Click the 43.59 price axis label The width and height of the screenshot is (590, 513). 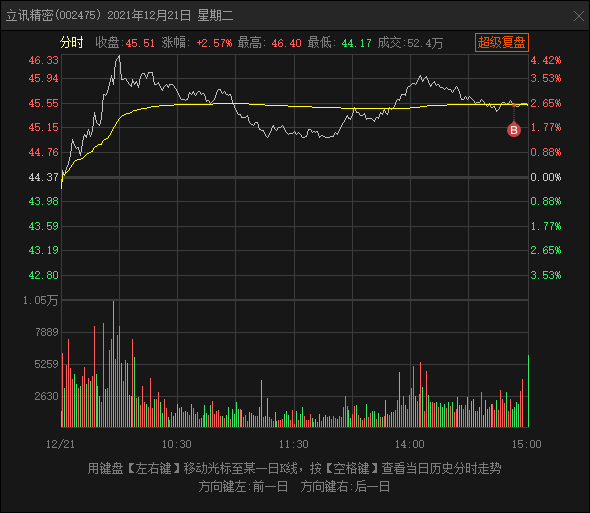44,226
